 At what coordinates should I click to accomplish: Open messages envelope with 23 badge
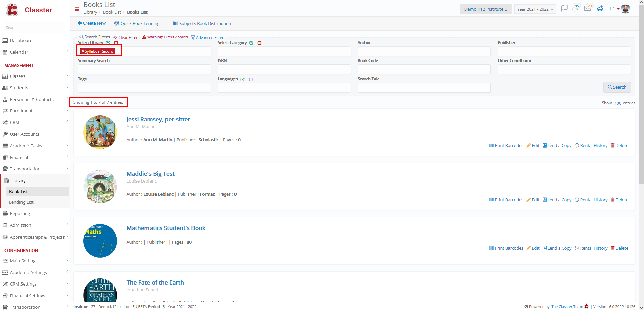click(588, 8)
